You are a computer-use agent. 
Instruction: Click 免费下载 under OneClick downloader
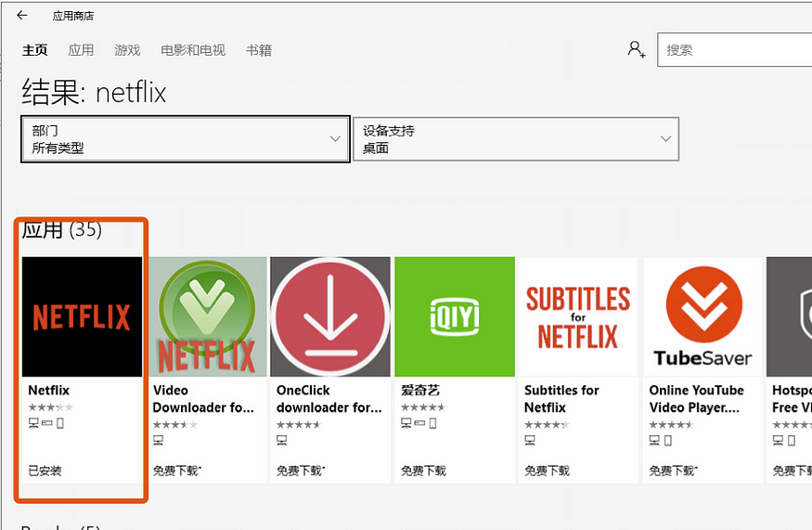pyautogui.click(x=300, y=471)
